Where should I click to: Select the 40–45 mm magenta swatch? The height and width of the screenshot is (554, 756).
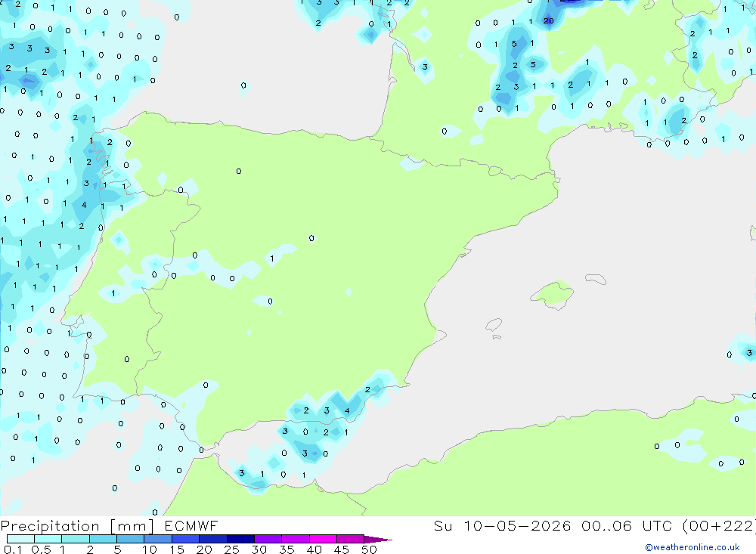[323, 539]
